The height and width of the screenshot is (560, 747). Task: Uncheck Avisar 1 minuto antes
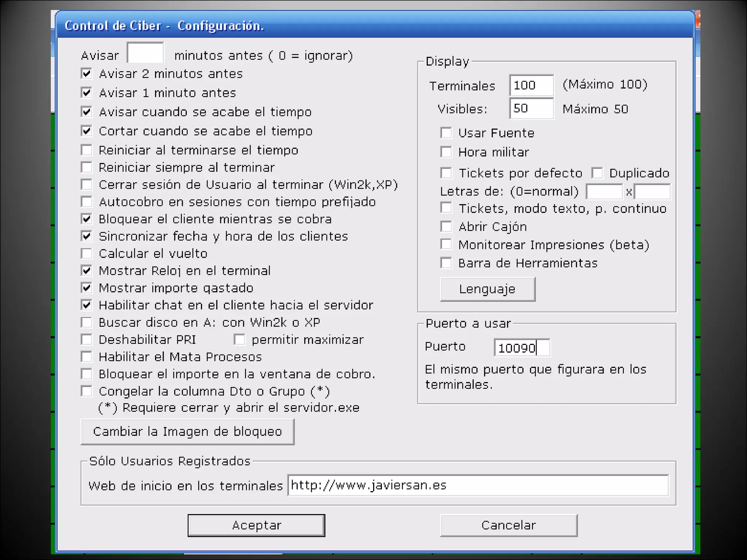point(86,93)
